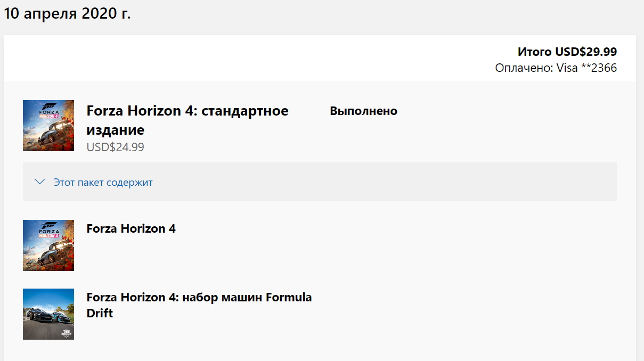This screenshot has width=644, height=361.
Task: Expand the chevron beside "Этот пакет содержит"
Action: click(39, 182)
